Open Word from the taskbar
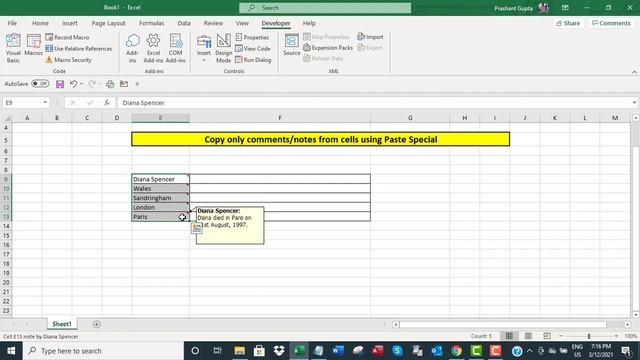 pos(338,351)
